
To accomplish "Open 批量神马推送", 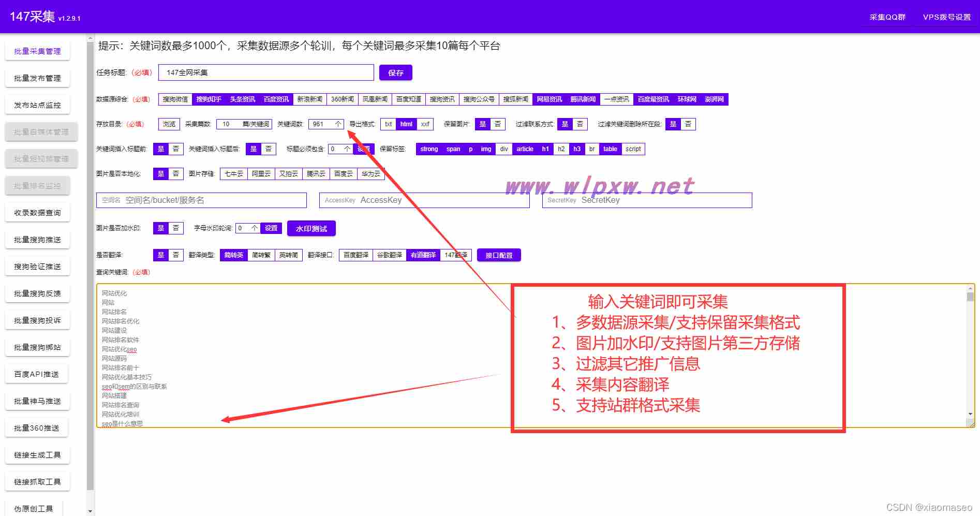I will (x=37, y=401).
